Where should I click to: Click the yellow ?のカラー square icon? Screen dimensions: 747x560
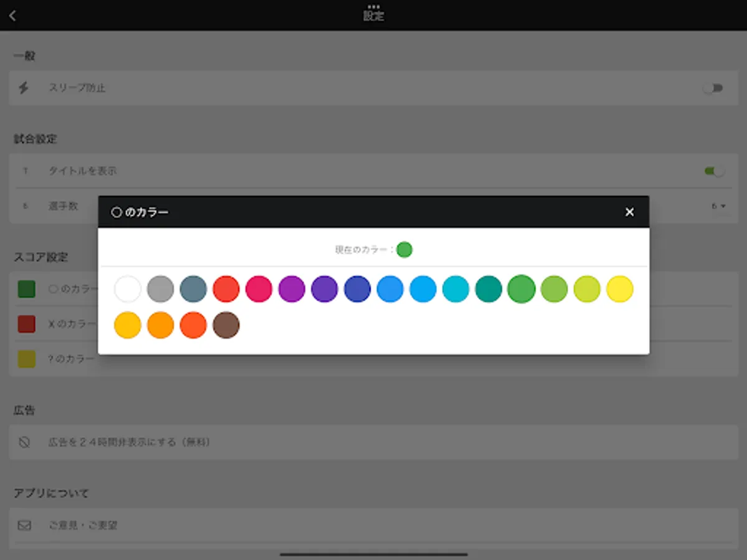pyautogui.click(x=26, y=359)
